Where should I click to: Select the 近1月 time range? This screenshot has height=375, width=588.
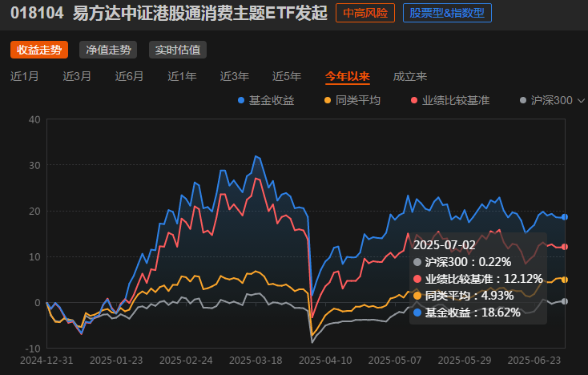24,76
